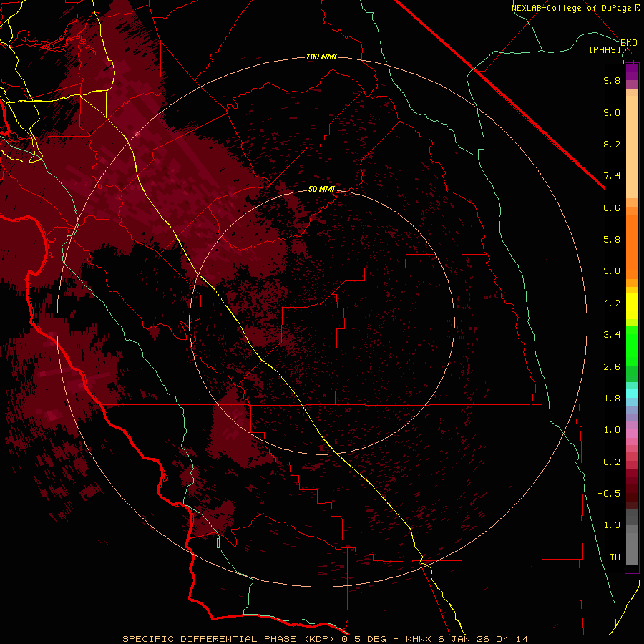Click the -0.5 scale value
644x644 pixels.
[609, 494]
